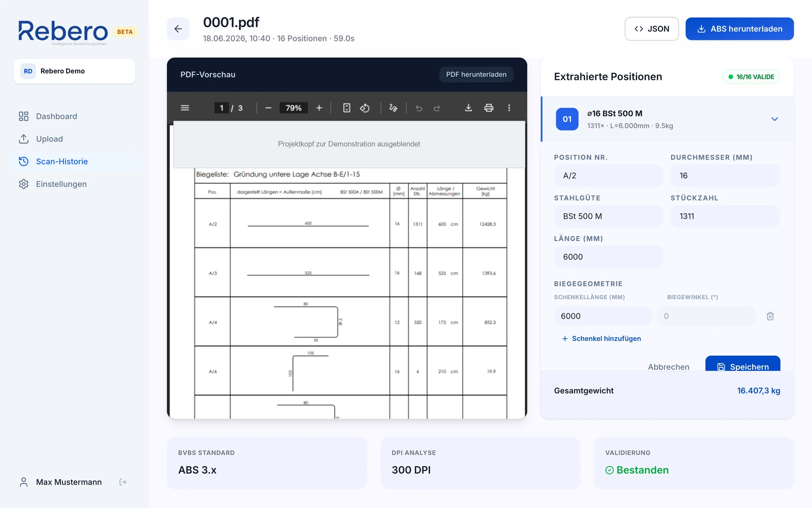Click the Validierung Bestanden status
Screen dimensions: 812x508
(x=637, y=470)
